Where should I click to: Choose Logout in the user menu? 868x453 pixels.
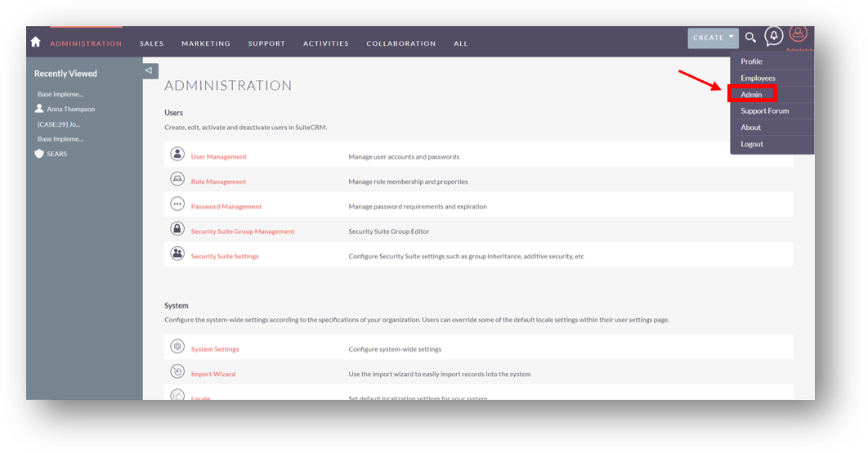[752, 144]
